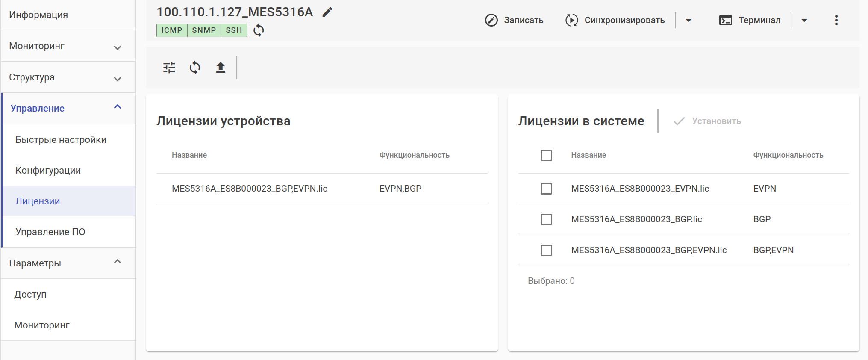Click the upload license arrow icon
Viewport: 868px width, 360px height.
coord(221,68)
